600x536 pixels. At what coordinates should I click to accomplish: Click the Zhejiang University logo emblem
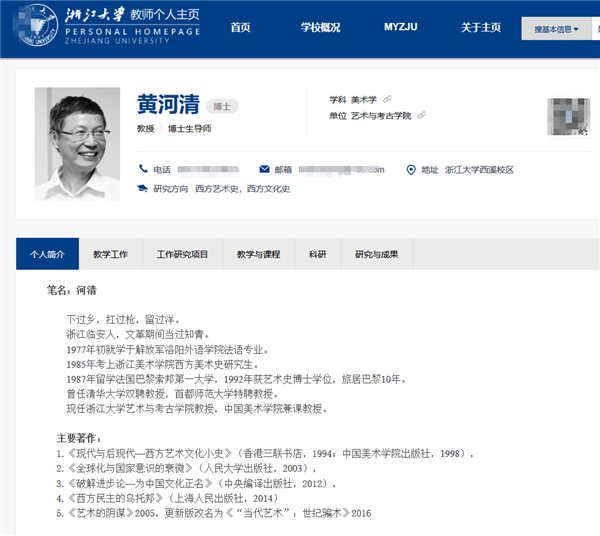(37, 25)
